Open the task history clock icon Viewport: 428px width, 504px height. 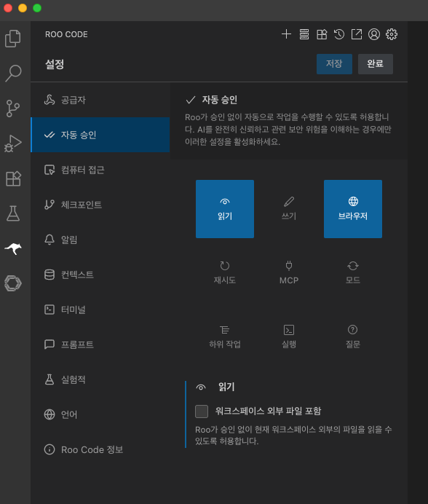339,34
